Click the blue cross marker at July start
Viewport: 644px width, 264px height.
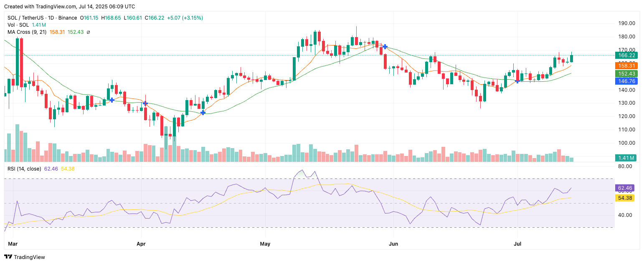[x=517, y=81]
